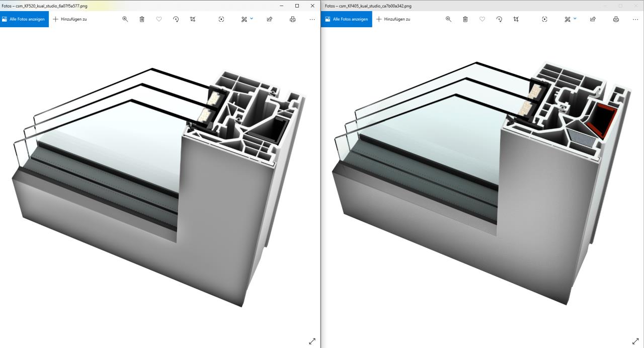
Task: Open the more options menu in KF520 window
Action: (312, 19)
